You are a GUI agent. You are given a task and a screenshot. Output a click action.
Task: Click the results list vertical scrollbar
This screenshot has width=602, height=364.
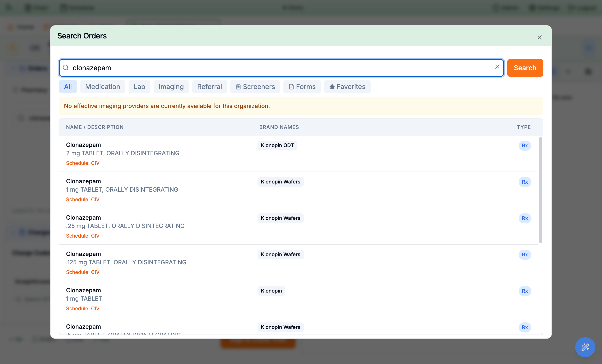pos(540,190)
